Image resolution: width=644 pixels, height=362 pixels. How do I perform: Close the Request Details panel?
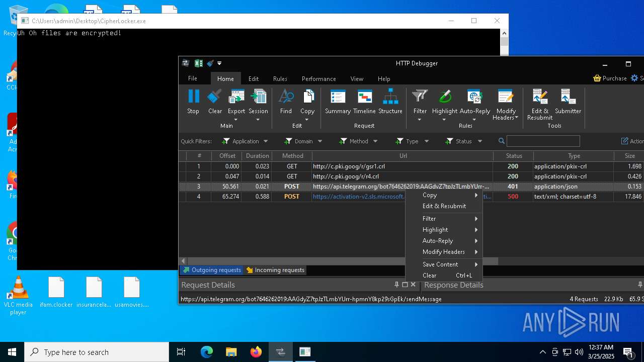(413, 285)
